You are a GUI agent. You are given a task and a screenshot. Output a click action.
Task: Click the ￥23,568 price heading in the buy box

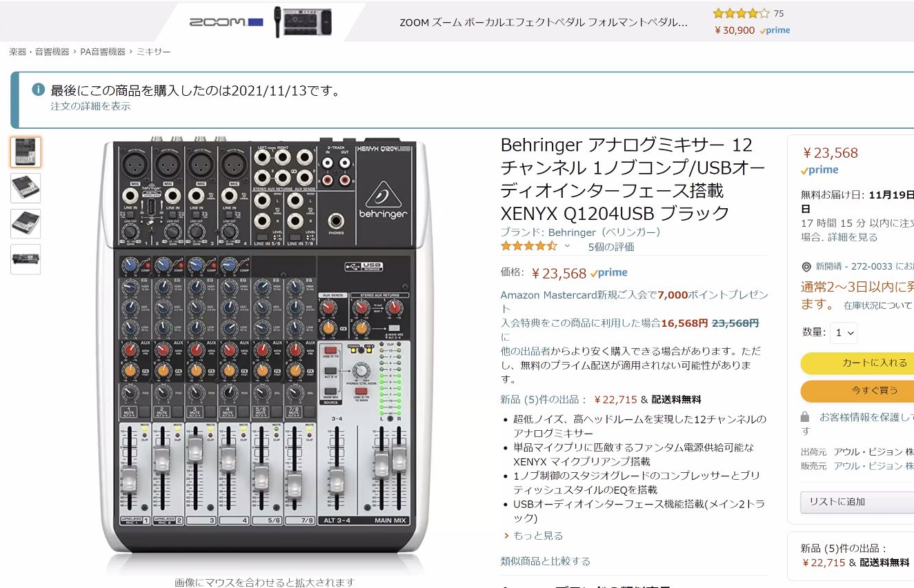tap(831, 153)
